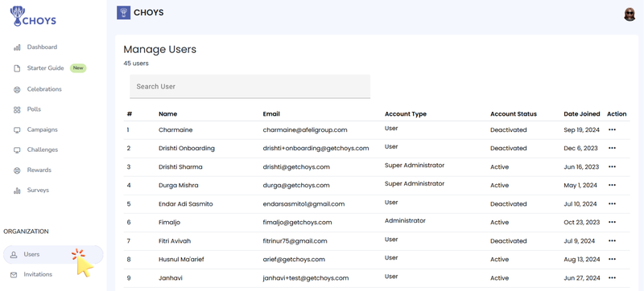Click the Account Status column header
644x291 pixels.
coord(514,114)
